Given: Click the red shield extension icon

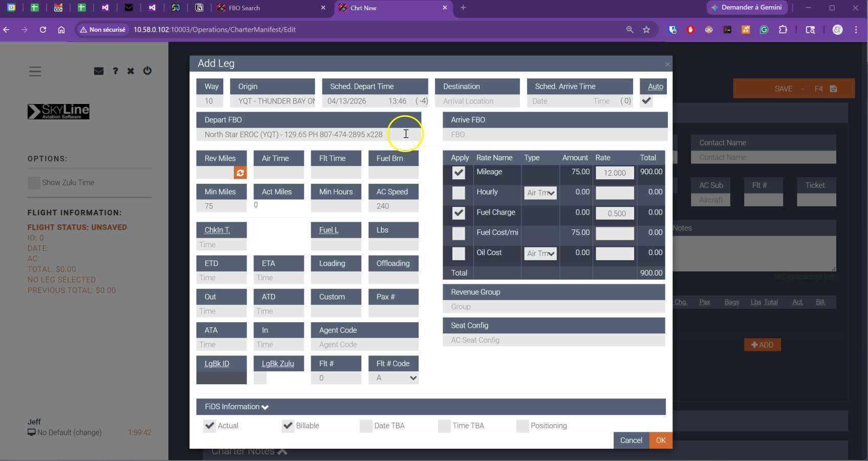Looking at the screenshot, I should pos(690,30).
